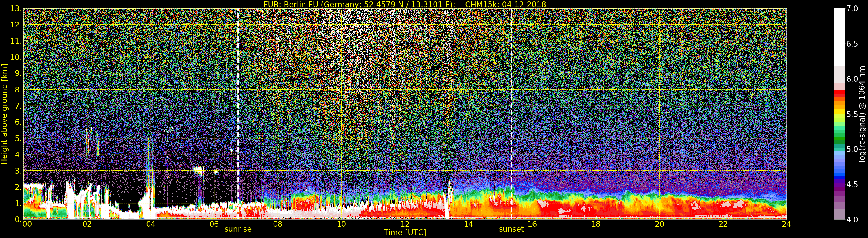The width and height of the screenshot is (868, 238).
Task: Select the '10.' height axis tick label
Action: pos(16,57)
